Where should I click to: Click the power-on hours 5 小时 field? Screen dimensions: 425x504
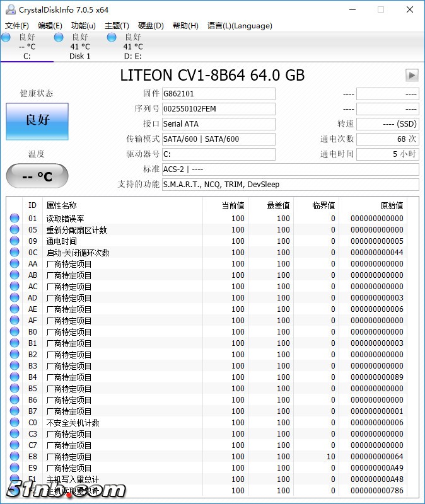388,154
